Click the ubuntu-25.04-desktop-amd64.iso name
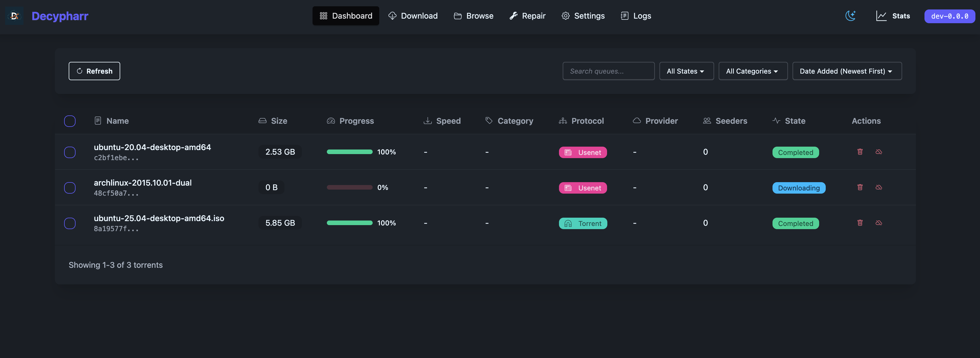The image size is (980, 358). click(x=159, y=218)
